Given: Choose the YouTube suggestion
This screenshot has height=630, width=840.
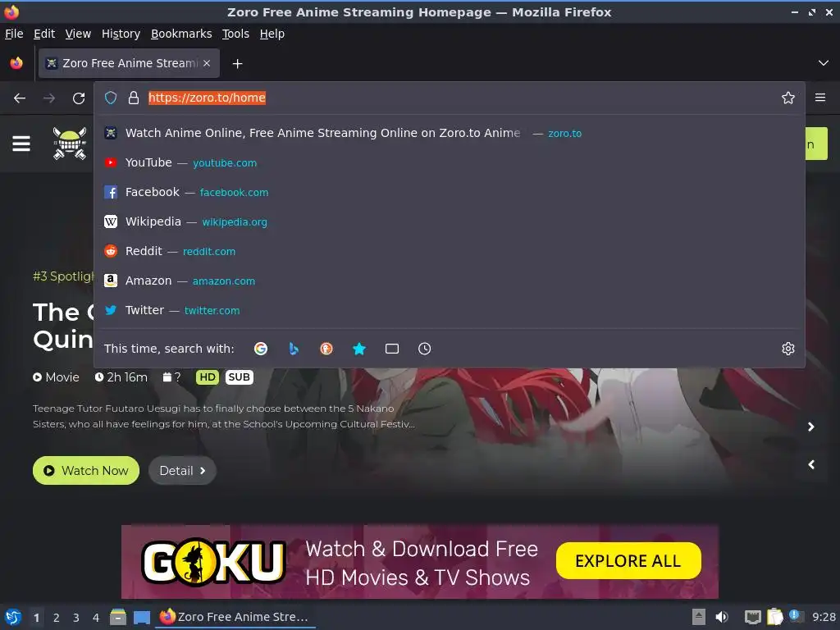Looking at the screenshot, I should [x=449, y=162].
